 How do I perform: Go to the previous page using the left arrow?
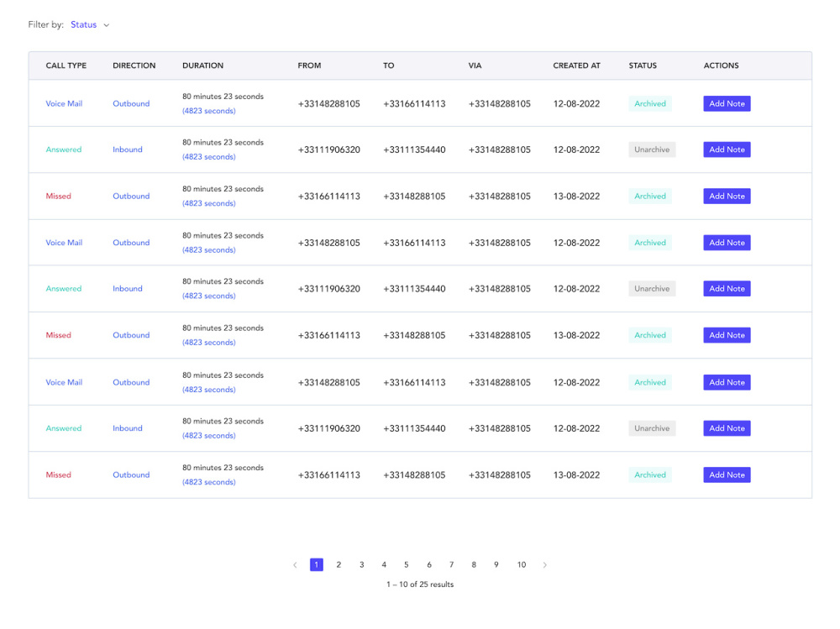(295, 564)
